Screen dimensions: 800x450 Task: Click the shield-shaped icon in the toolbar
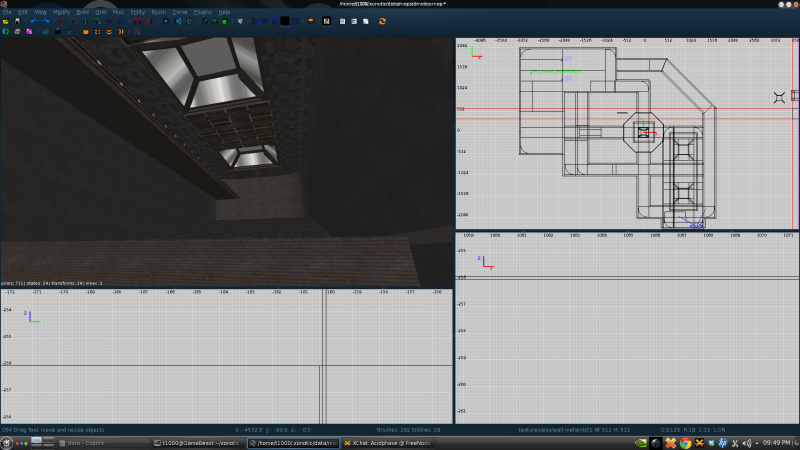click(x=240, y=20)
